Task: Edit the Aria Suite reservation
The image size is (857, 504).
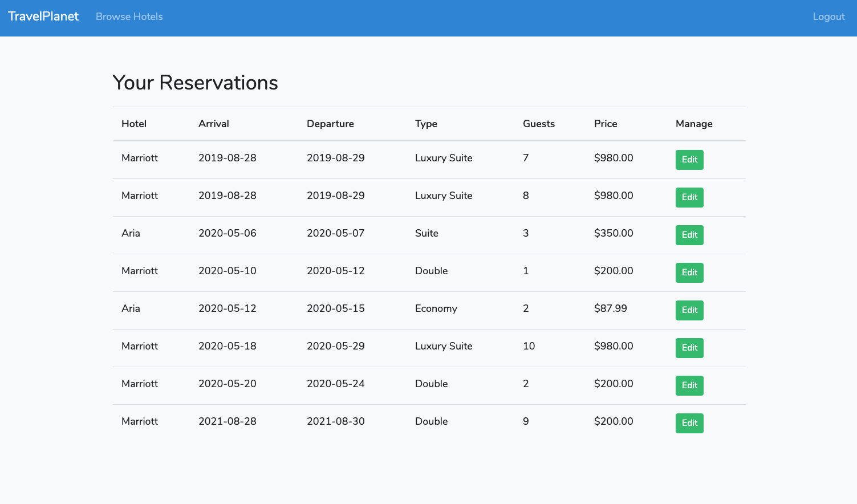Action: point(689,235)
